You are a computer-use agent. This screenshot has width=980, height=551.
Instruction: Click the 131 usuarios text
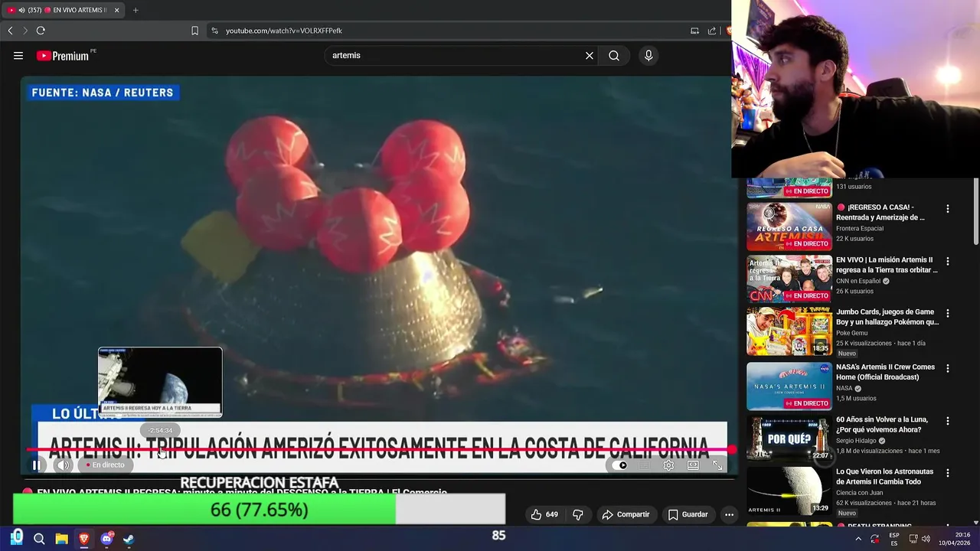point(854,187)
